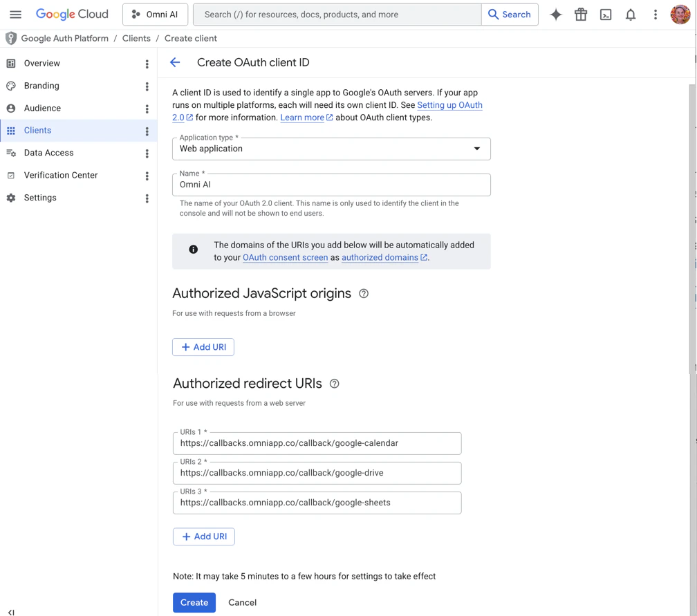Select Verification Center in the sidebar

[62, 175]
